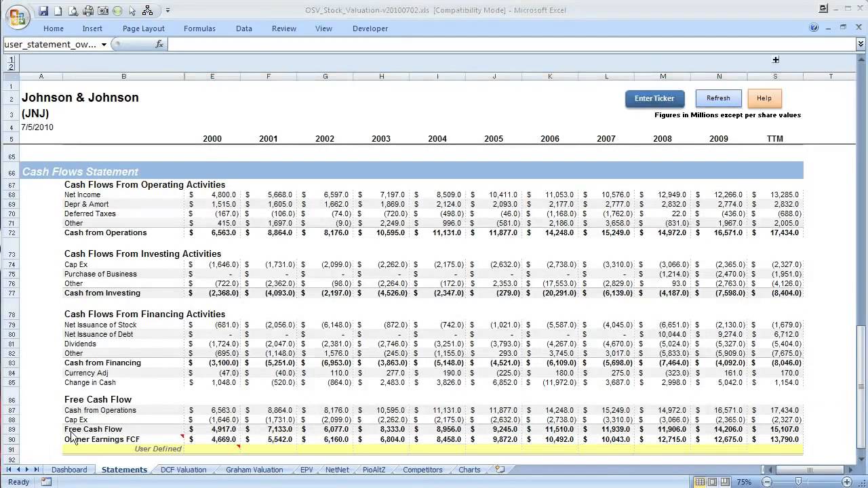Viewport: 868px width, 488px height.
Task: Click the Refresh button
Action: click(x=718, y=98)
